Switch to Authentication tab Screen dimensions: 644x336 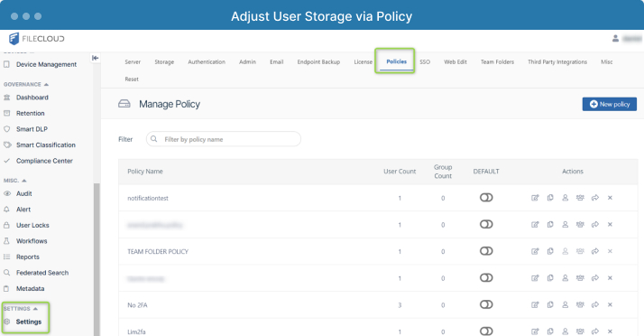coord(207,62)
